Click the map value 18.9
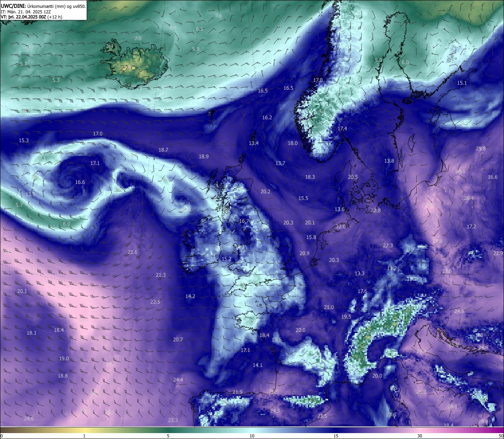This screenshot has height=439, width=504. [x=204, y=156]
